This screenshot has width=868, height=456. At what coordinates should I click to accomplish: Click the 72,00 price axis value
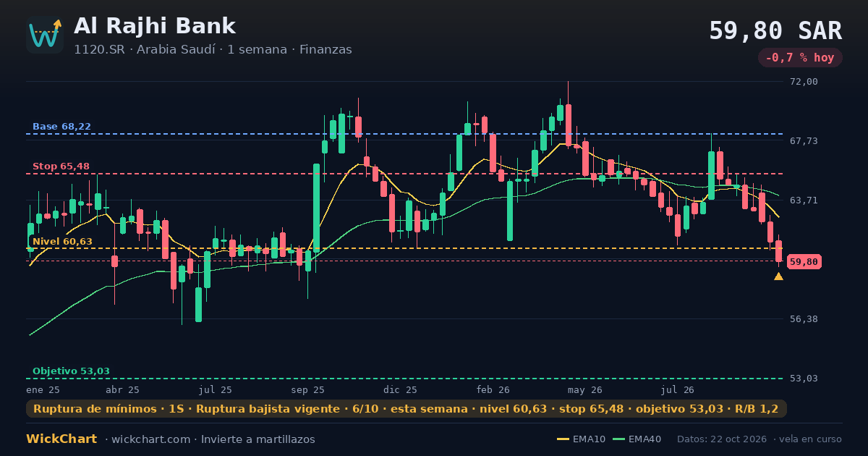tap(804, 82)
